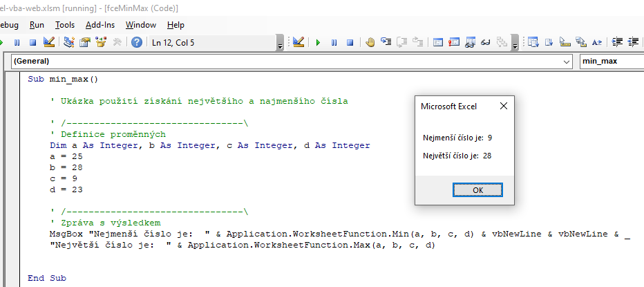Click Reset (stop) icon beside the hand icon
This screenshot has height=287, width=644.
pos(350,42)
